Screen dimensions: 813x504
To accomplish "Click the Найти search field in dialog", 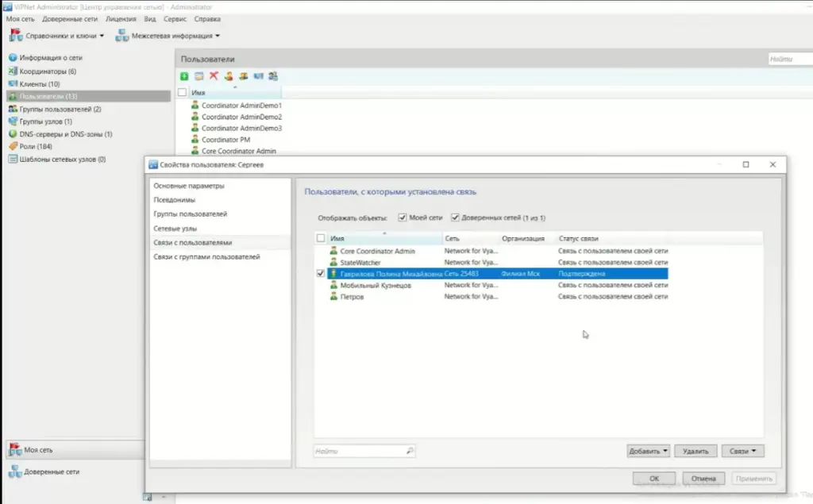I will (x=364, y=451).
